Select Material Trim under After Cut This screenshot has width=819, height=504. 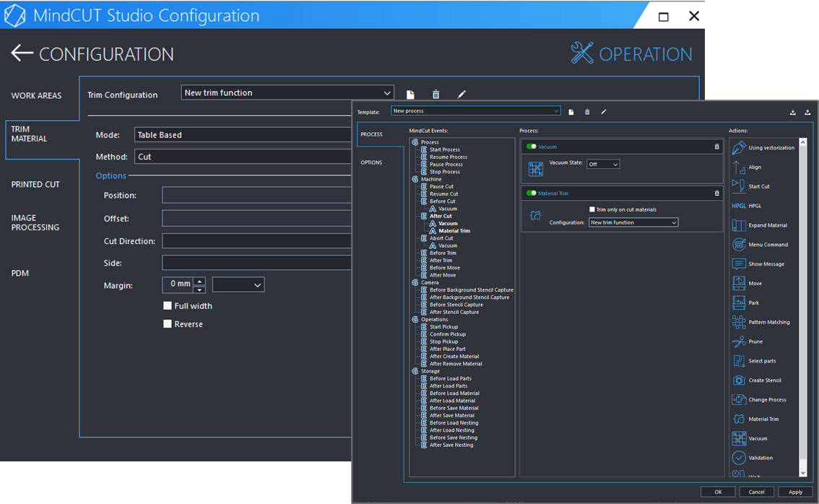[x=454, y=231]
